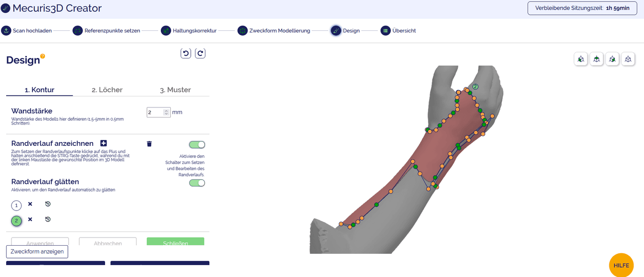This screenshot has width=644, height=277.
Task: Remove contour 1 with its X icon
Action: (30, 204)
